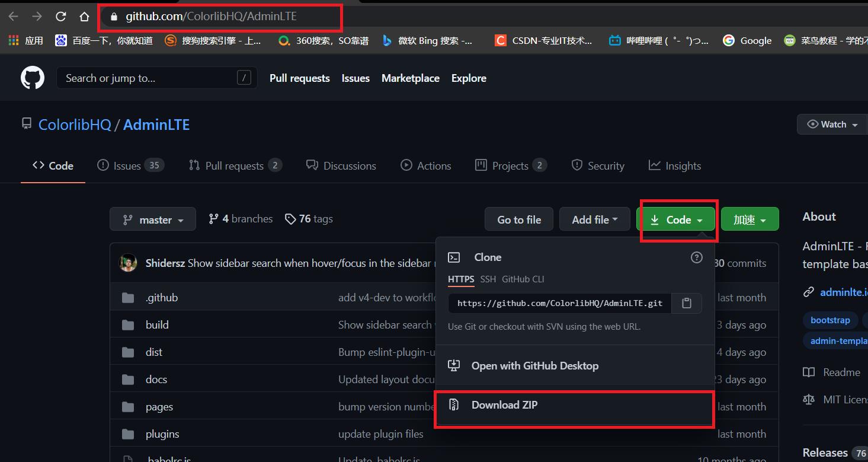
Task: Select the bootstrap topic tag
Action: (x=830, y=320)
